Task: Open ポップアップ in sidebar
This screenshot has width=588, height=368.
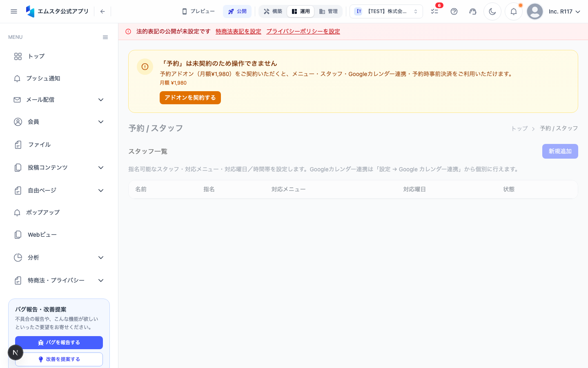Action: point(59,213)
